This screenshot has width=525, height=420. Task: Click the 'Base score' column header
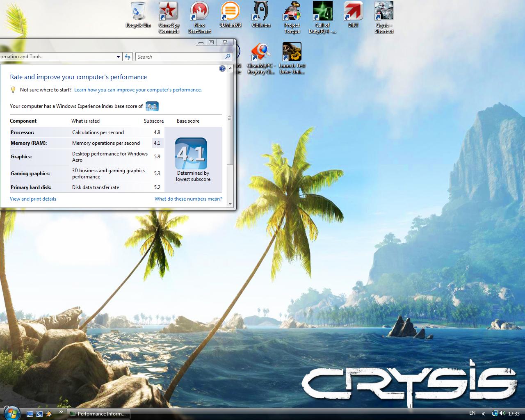(x=188, y=121)
